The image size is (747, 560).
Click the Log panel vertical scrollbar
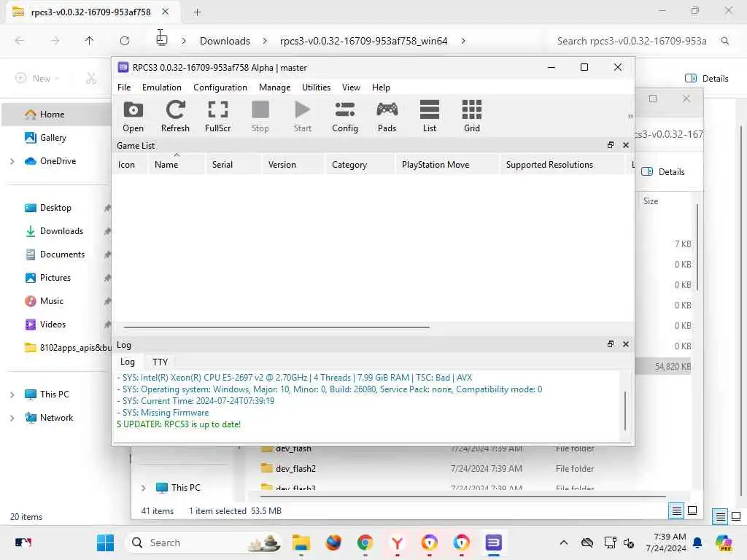[624, 410]
